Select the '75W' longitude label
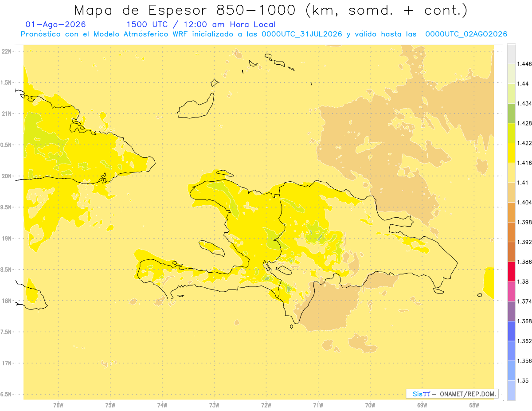532x411 pixels. coord(110,405)
